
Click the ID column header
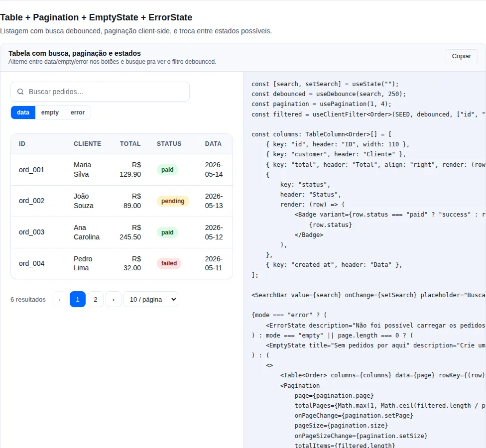pyautogui.click(x=22, y=144)
